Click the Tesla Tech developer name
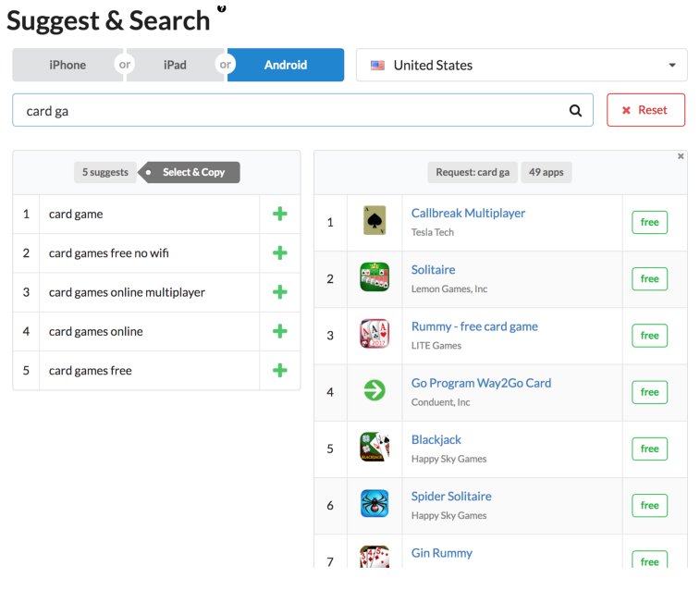700x590 pixels. (433, 232)
